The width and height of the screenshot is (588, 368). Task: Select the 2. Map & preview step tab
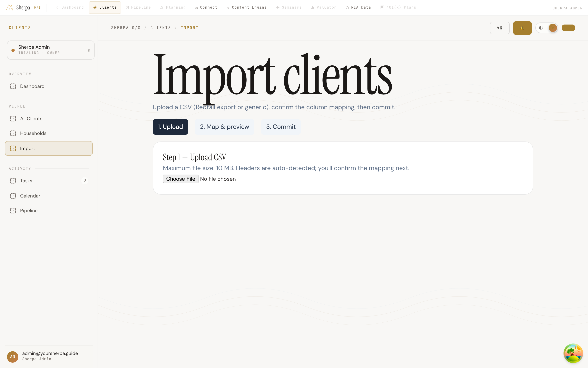[225, 127]
